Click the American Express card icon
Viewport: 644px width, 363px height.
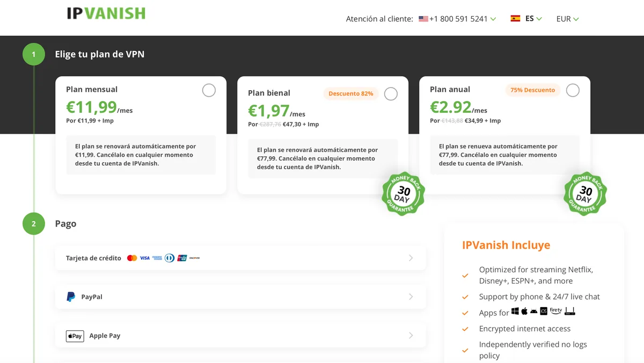point(157,258)
